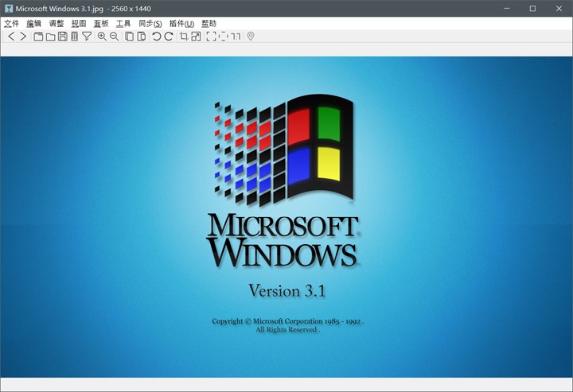
Task: Save the image with floppy icon
Action: [x=63, y=36]
